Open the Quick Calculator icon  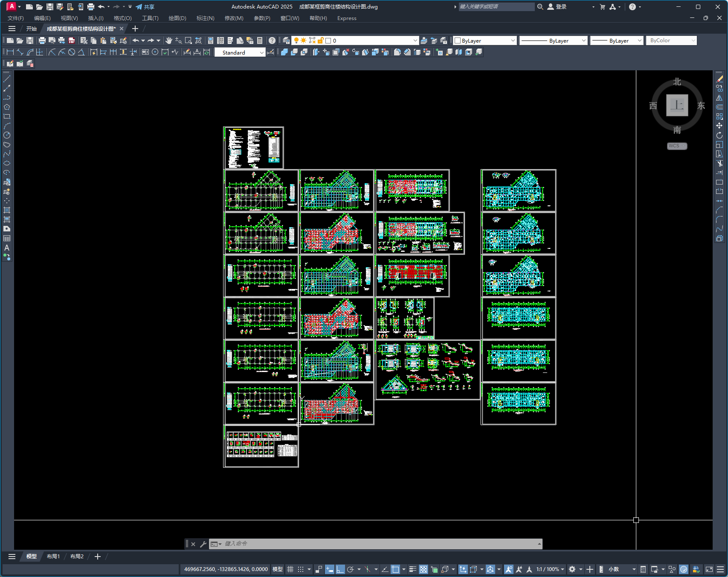(260, 40)
